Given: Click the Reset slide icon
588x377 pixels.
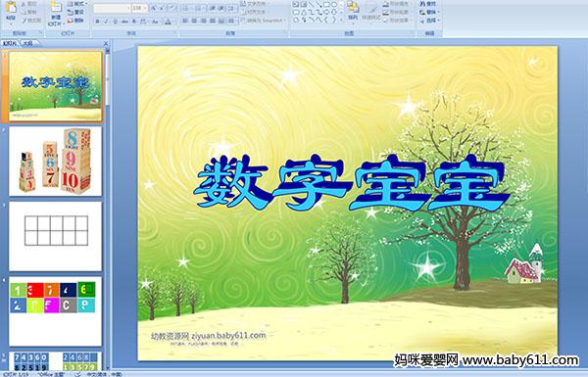Looking at the screenshot, I should click(76, 12).
